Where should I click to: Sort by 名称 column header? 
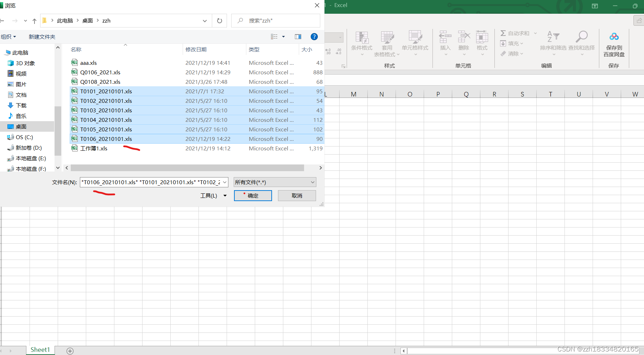pos(126,49)
